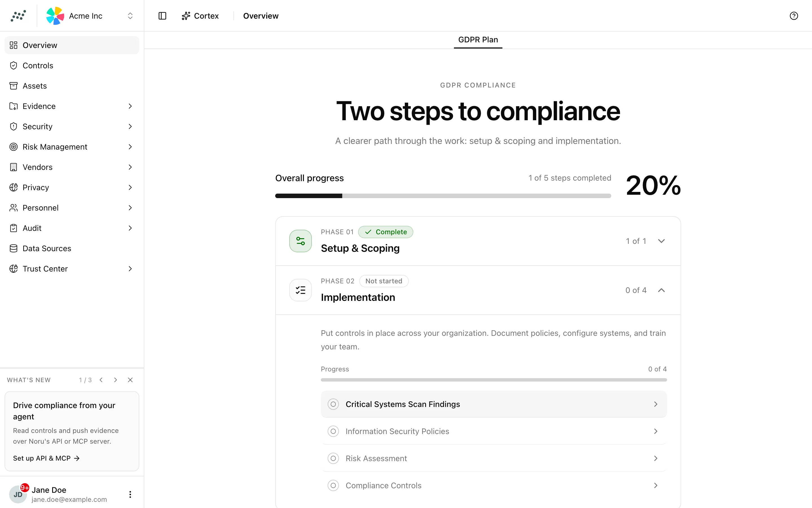812x508 pixels.
Task: Click the Controls shield-check icon
Action: [14, 65]
